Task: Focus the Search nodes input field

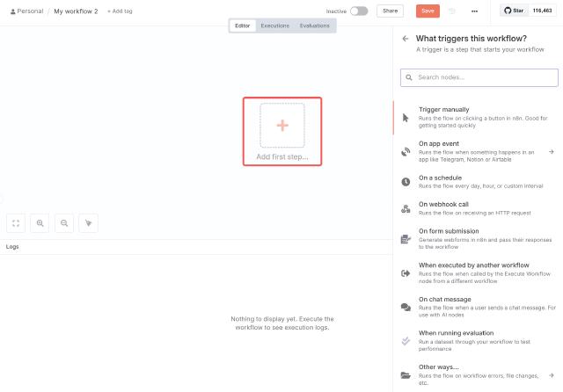Action: coord(479,77)
